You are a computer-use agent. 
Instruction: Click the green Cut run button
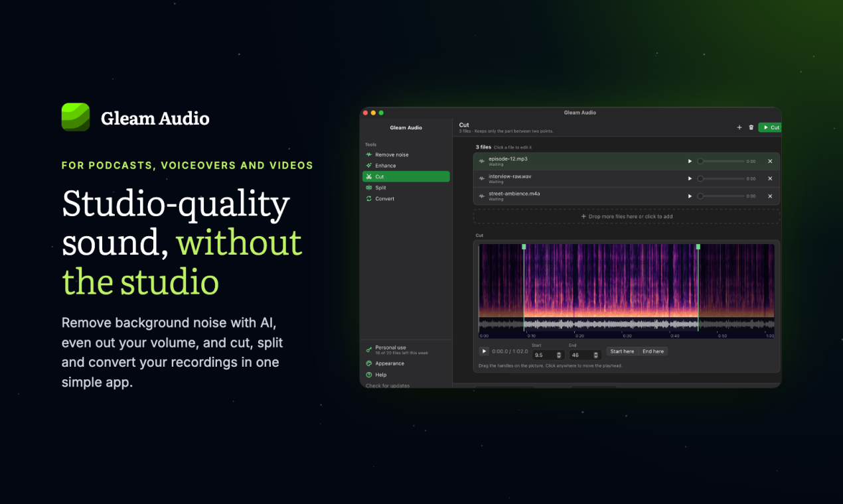[x=770, y=127]
